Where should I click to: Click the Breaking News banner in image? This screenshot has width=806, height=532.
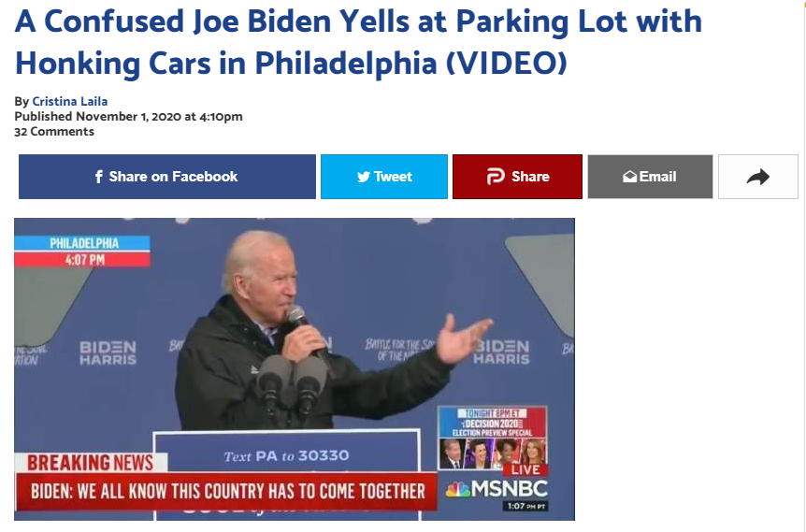click(x=91, y=463)
